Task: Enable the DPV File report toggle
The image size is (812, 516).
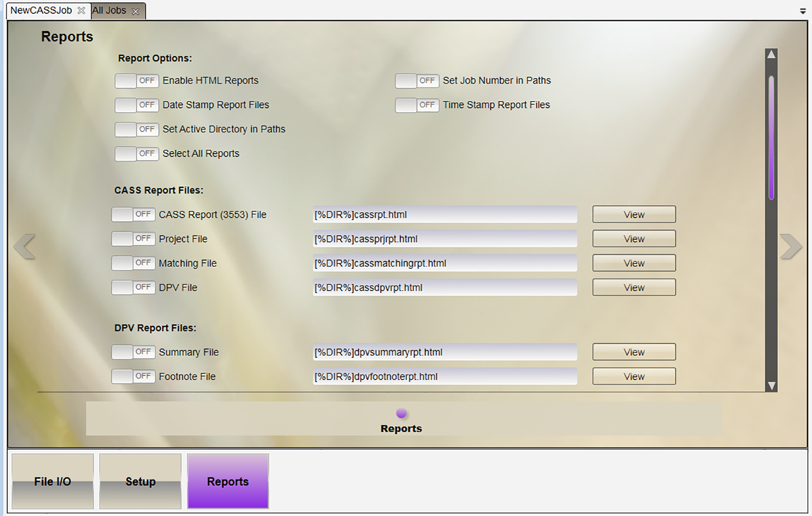Action: tap(133, 287)
